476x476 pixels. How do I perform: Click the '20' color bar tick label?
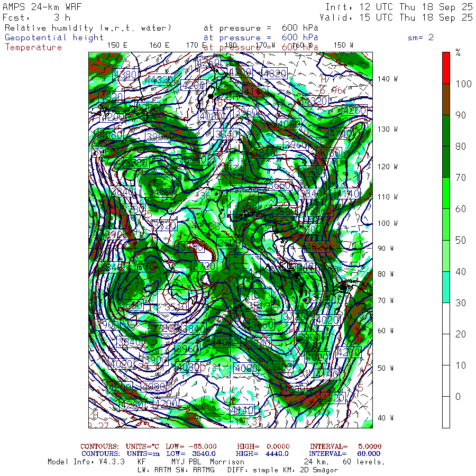(x=461, y=334)
